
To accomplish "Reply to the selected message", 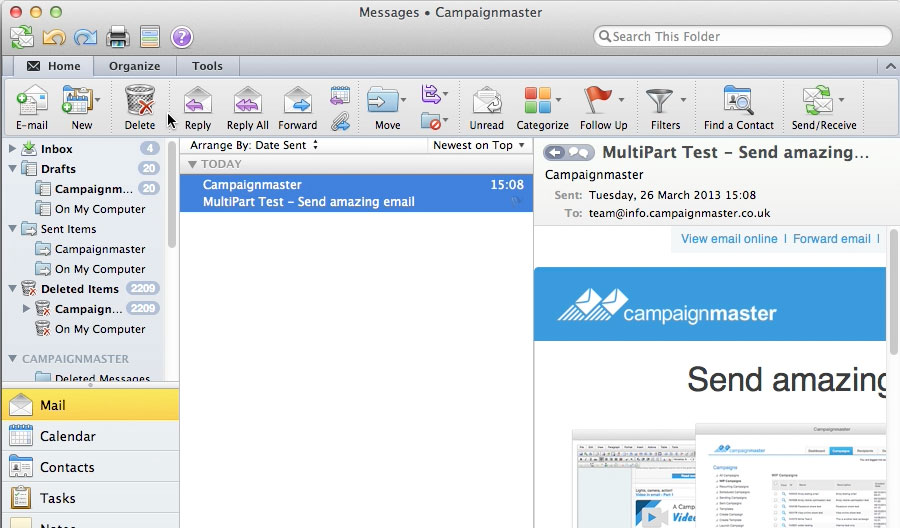I will 197,107.
